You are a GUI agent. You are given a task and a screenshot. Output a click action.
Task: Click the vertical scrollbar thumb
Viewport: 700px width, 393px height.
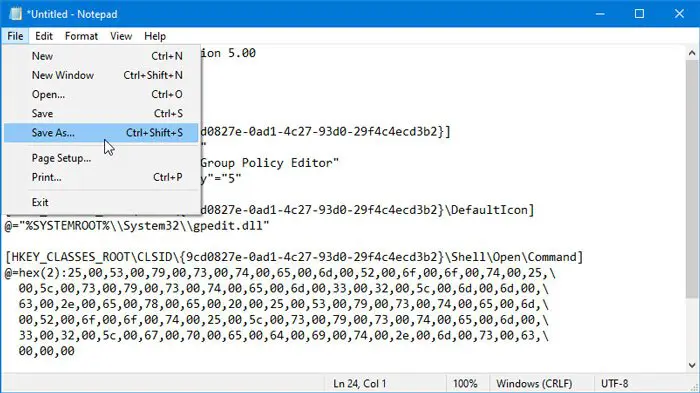(x=692, y=179)
